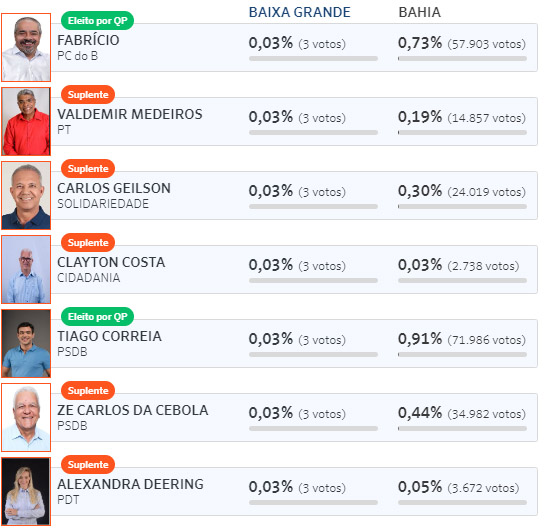
Task: Click Alexandra Deering's Suplente badge
Action: pyautogui.click(x=88, y=464)
